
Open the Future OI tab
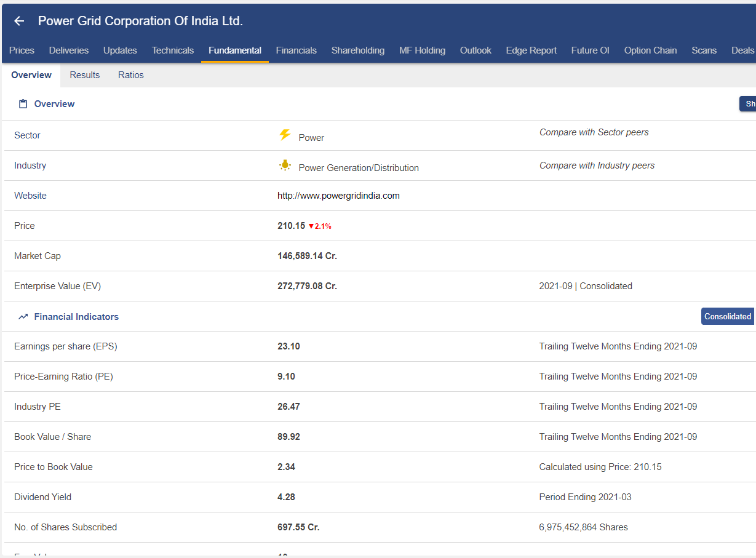click(590, 50)
